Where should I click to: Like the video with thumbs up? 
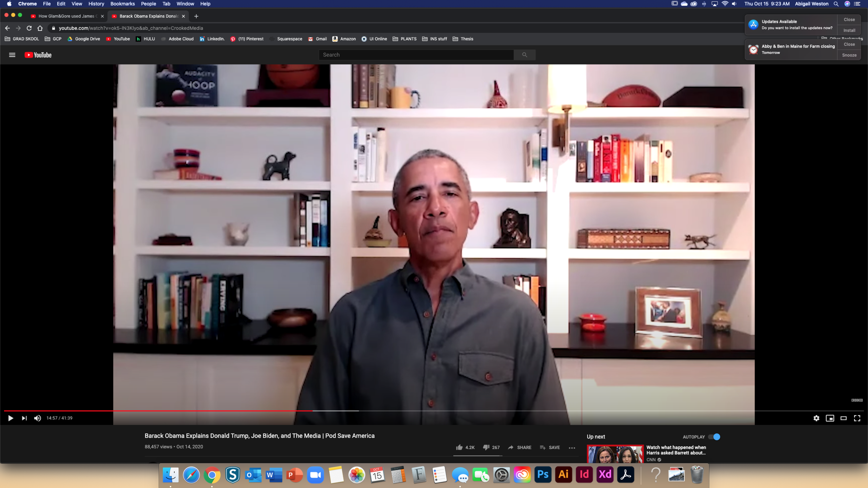pyautogui.click(x=459, y=447)
